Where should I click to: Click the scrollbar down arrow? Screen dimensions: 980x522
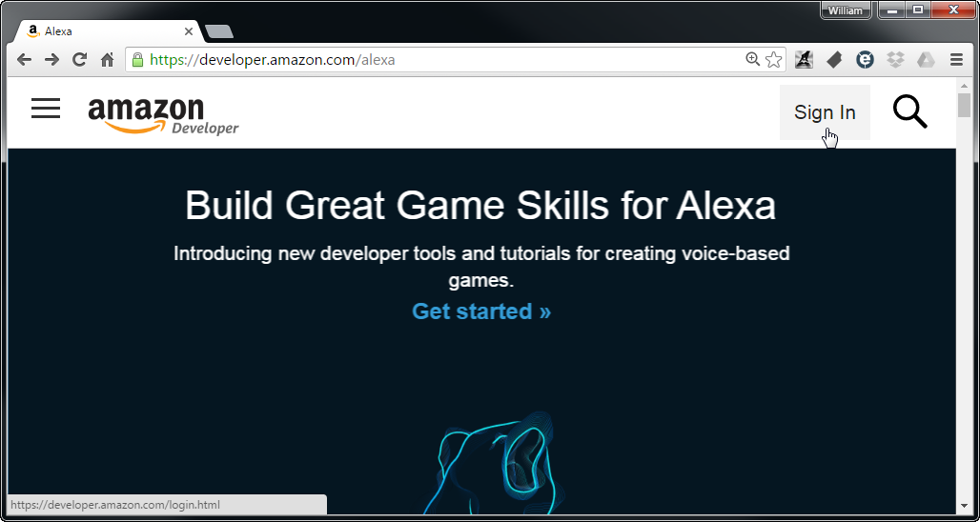click(x=964, y=507)
